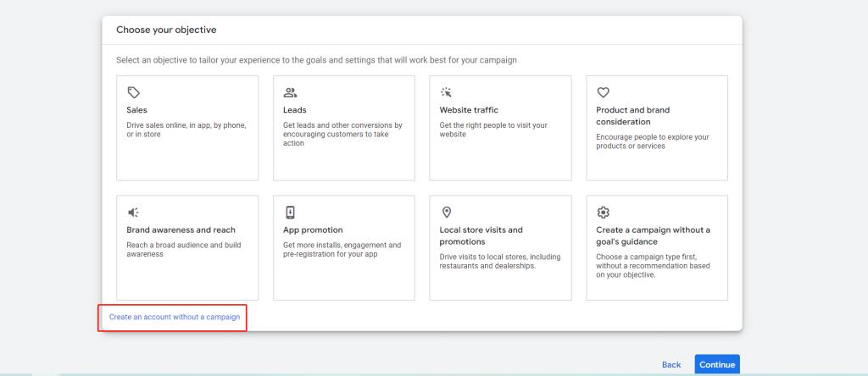The image size is (868, 376).
Task: Select the Sales objective title
Action: coord(136,110)
